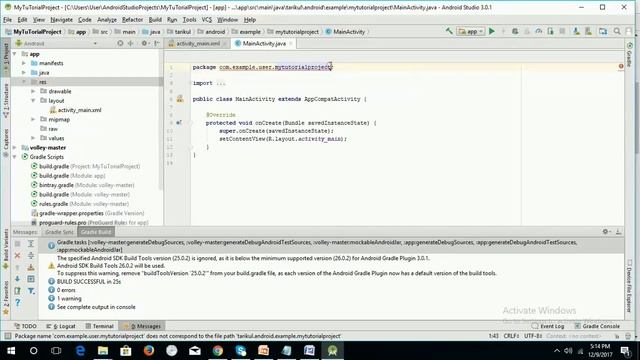Open the File menu
Viewport: 640px width, 360px height.
7,20
